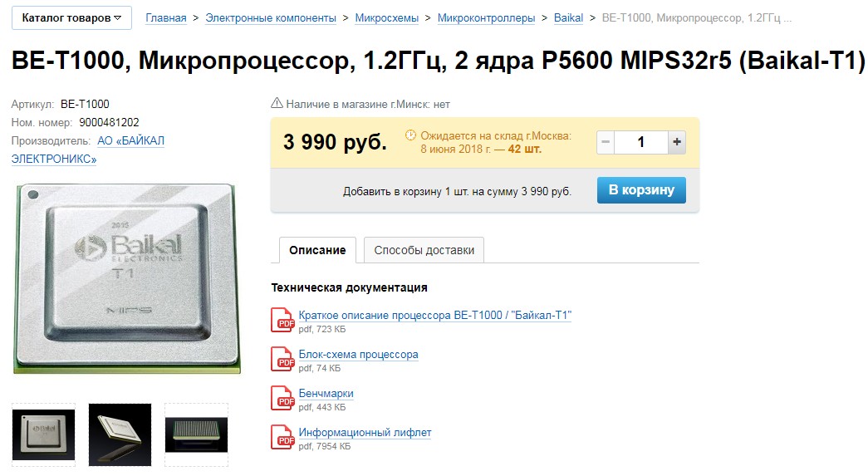Focus the quantity input field
The image size is (868, 476).
(x=641, y=142)
